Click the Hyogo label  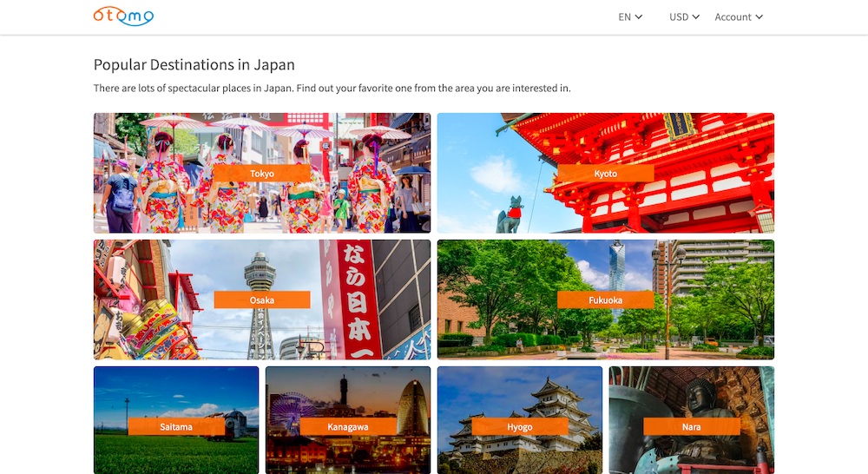(x=520, y=427)
